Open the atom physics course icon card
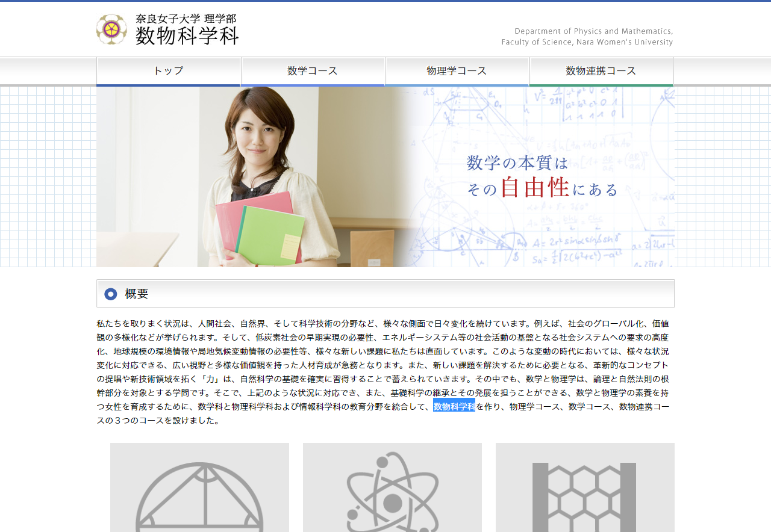Viewport: 771px width, 532px height. 392,487
